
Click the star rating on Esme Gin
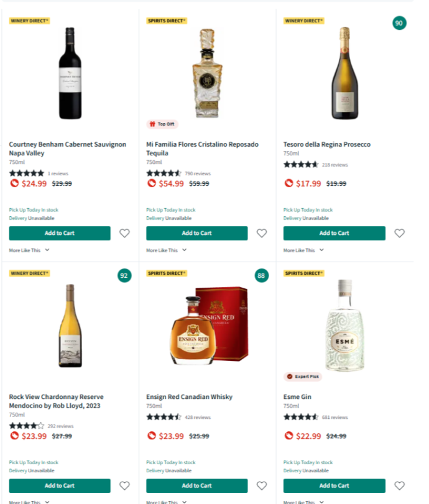(x=300, y=417)
